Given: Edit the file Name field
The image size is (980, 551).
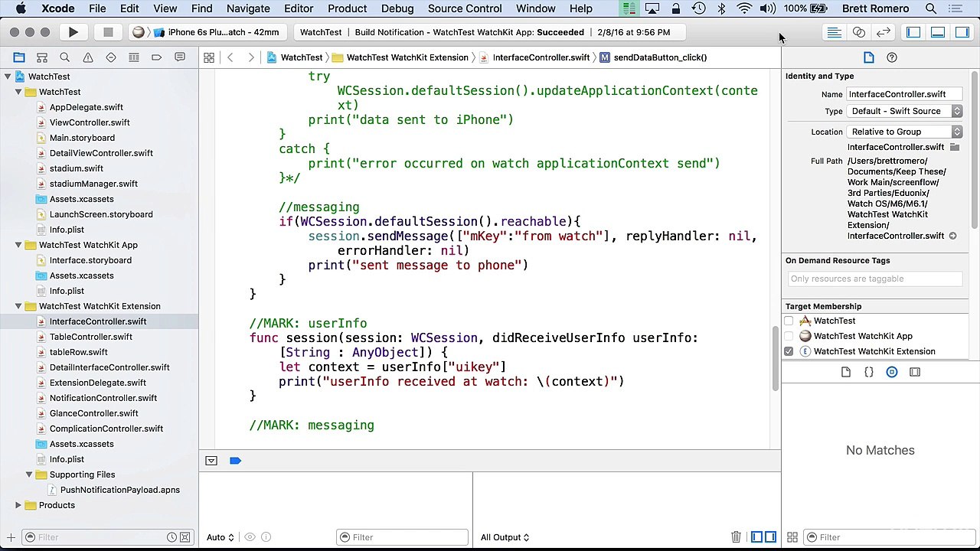Looking at the screenshot, I should [904, 94].
